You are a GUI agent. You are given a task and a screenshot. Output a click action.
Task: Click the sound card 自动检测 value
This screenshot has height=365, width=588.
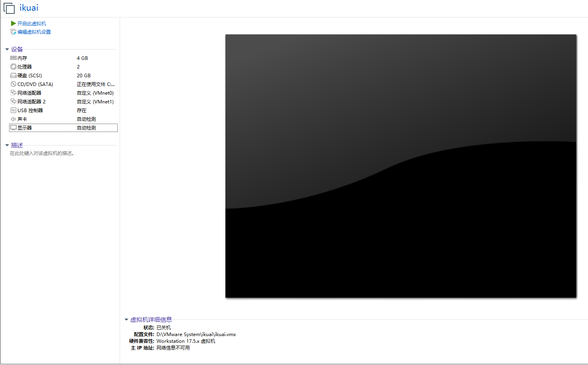click(x=86, y=119)
